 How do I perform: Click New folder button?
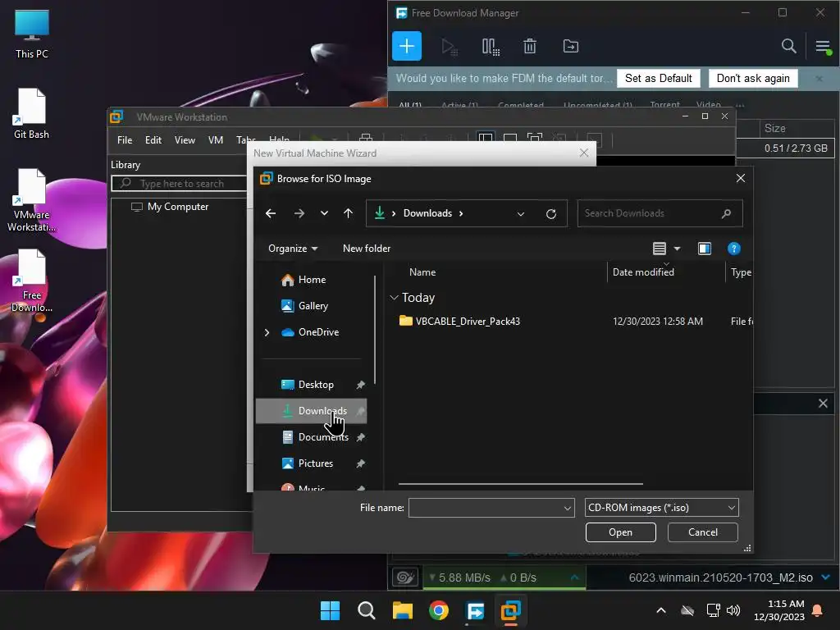coord(367,249)
